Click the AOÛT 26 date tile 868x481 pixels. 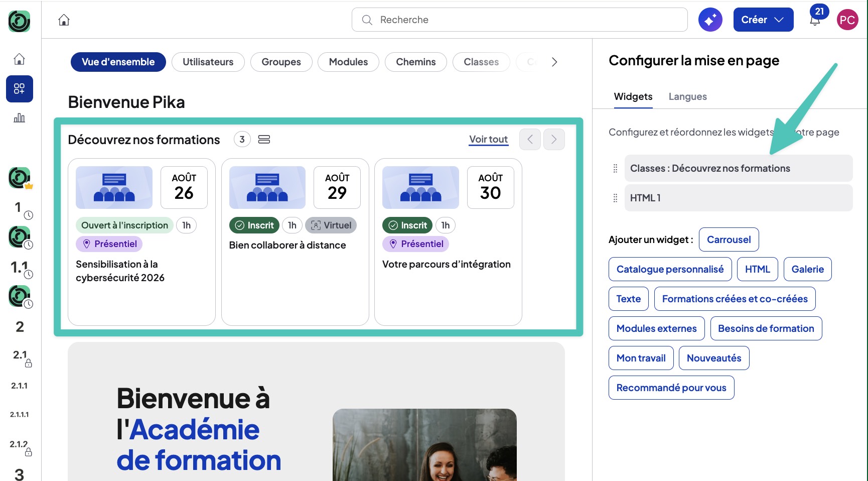[184, 188]
